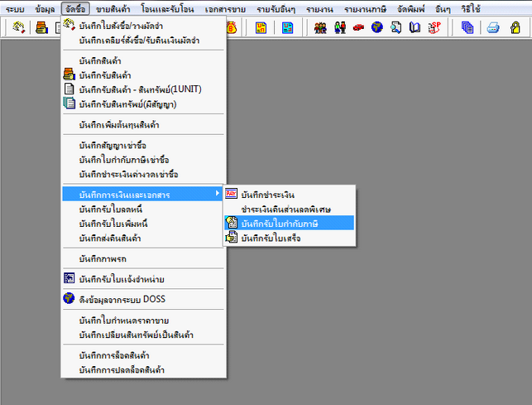Viewport: 532px width, 405px height.
Task: Click the money bag toolbar icon
Action: coord(231,27)
